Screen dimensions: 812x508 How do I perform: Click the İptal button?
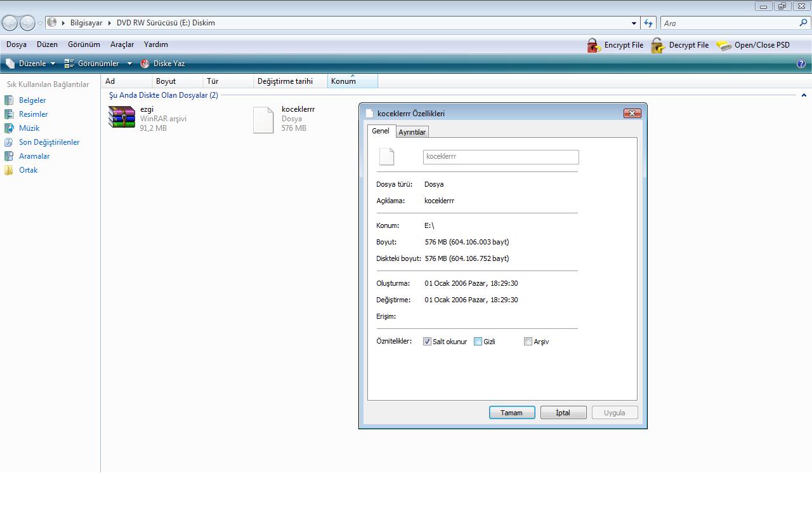563,413
